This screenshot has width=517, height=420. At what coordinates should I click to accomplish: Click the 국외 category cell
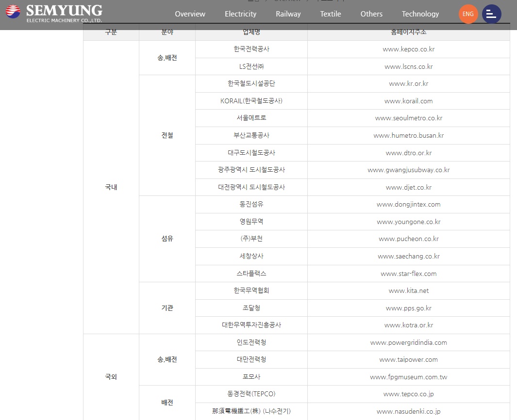click(111, 377)
